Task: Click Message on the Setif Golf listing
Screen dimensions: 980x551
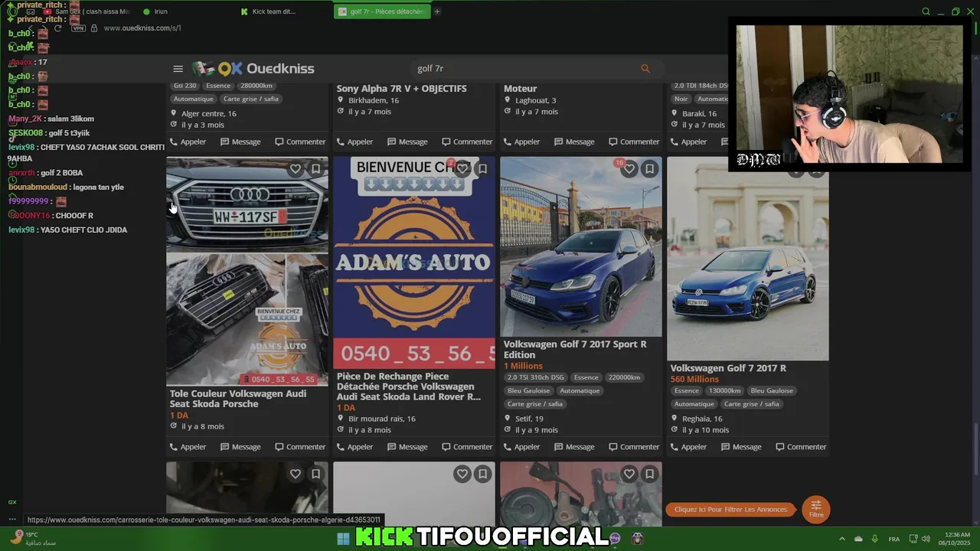Action: (x=574, y=447)
